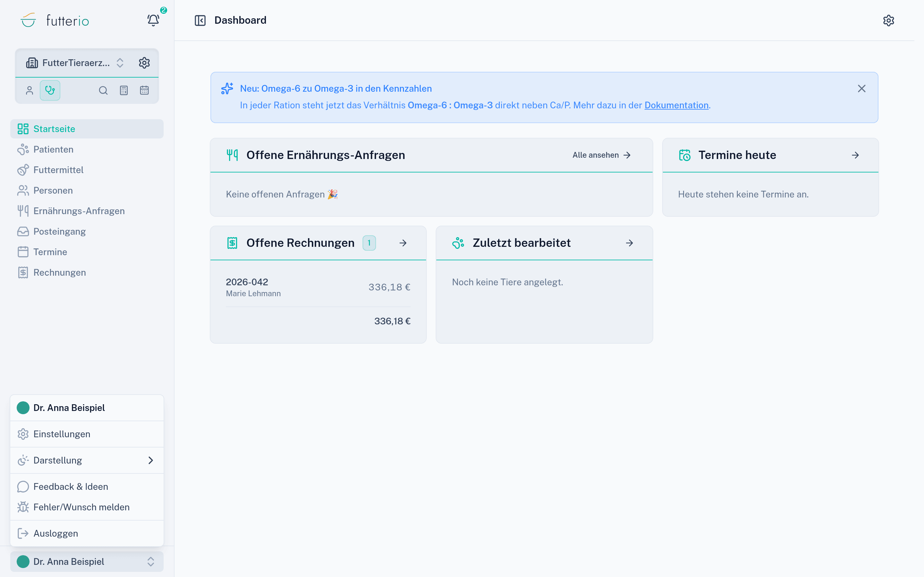Open Termine heute arrow
The image size is (924, 577).
pyautogui.click(x=855, y=155)
